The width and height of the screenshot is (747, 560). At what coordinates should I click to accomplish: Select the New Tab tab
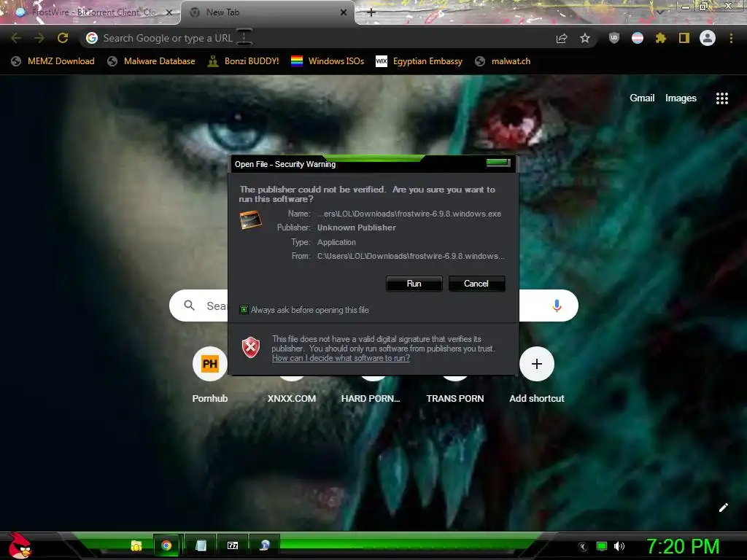[x=267, y=12]
